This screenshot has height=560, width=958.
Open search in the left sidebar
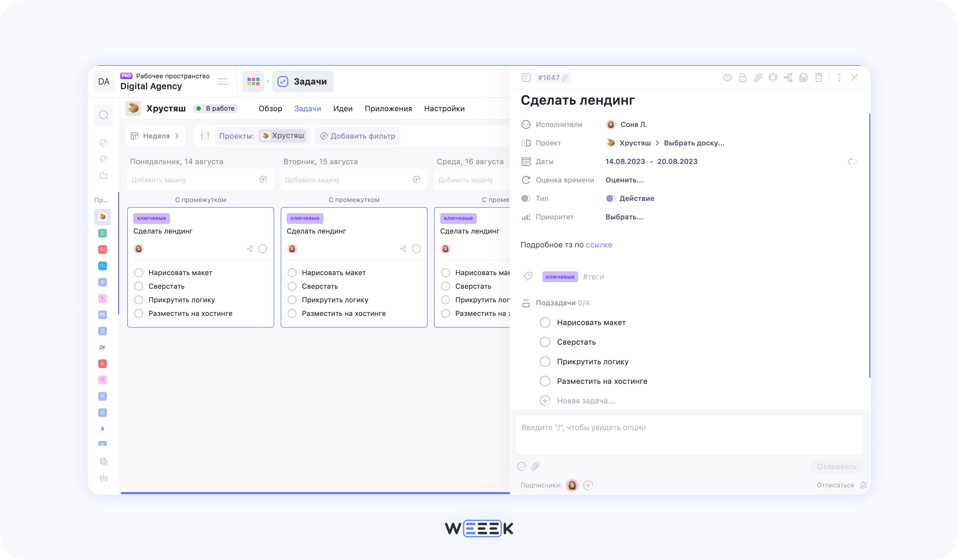(x=103, y=115)
